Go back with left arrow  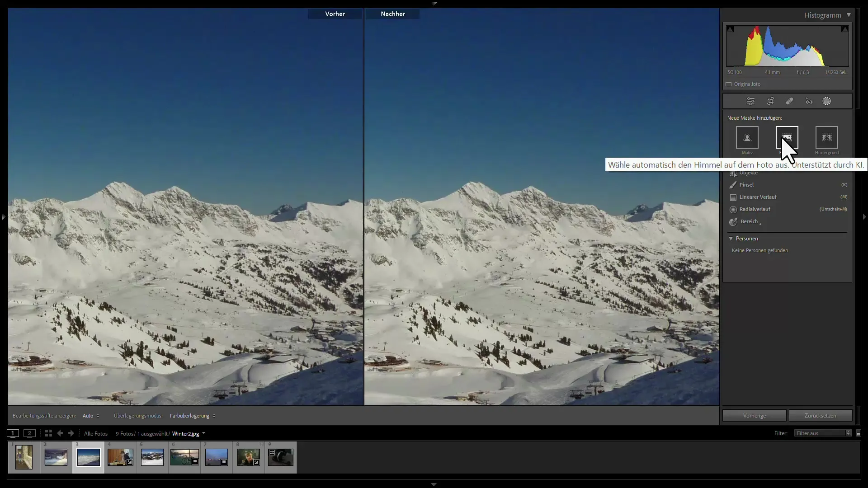tap(60, 433)
